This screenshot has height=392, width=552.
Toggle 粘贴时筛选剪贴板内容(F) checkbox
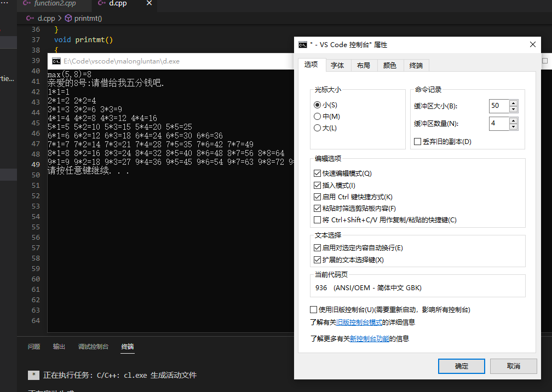pos(317,209)
